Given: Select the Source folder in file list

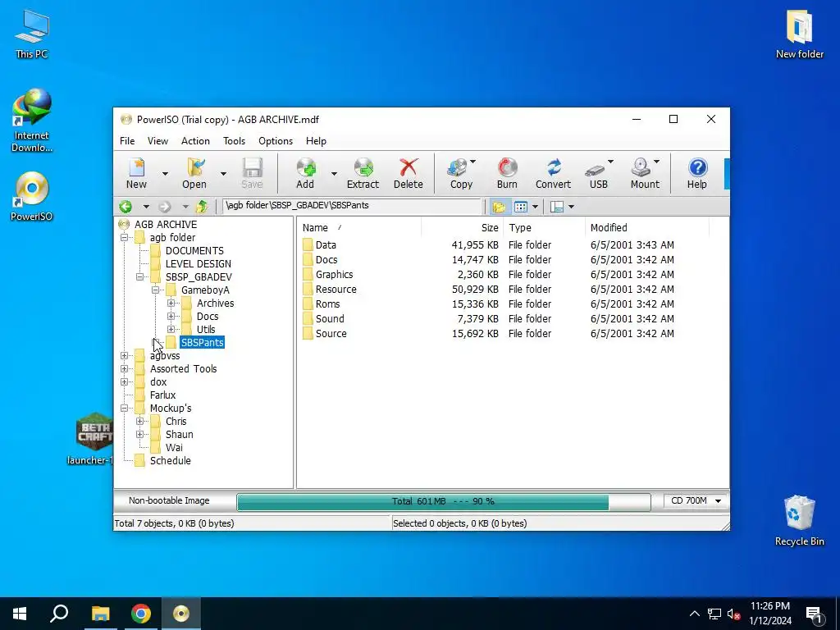Looking at the screenshot, I should (x=331, y=333).
